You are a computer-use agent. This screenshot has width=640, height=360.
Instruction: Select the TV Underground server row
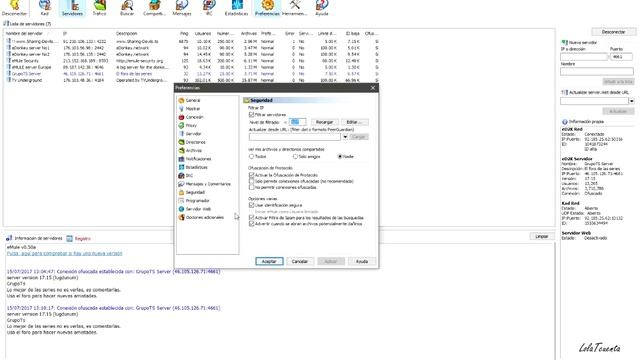tap(192, 80)
